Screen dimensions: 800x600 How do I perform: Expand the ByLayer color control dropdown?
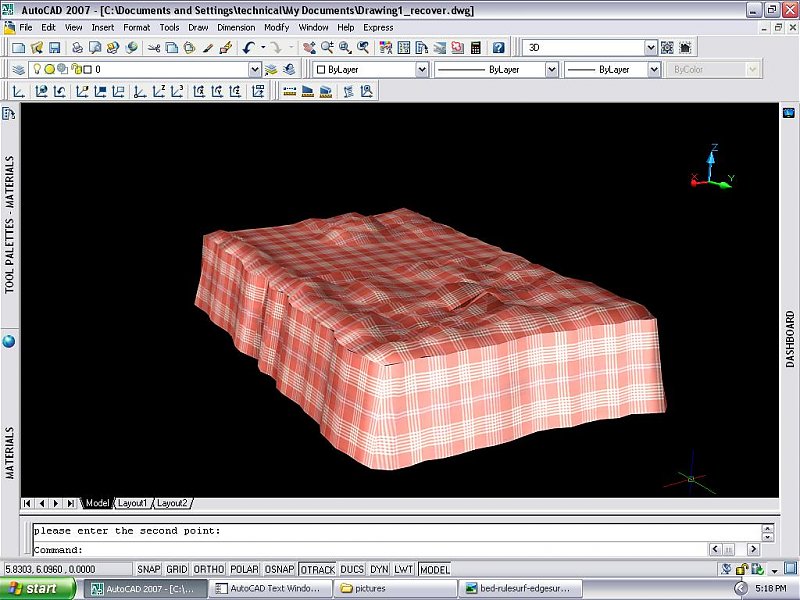[x=421, y=70]
